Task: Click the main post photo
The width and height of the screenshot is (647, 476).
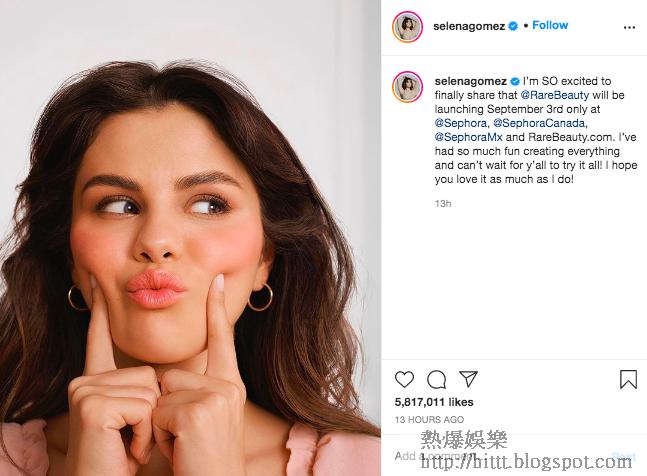Action: click(190, 238)
